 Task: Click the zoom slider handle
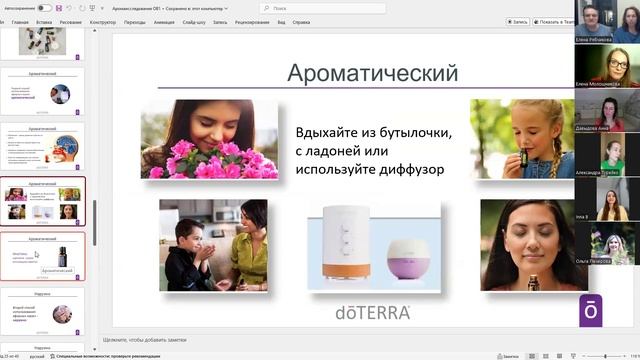tap(605, 356)
